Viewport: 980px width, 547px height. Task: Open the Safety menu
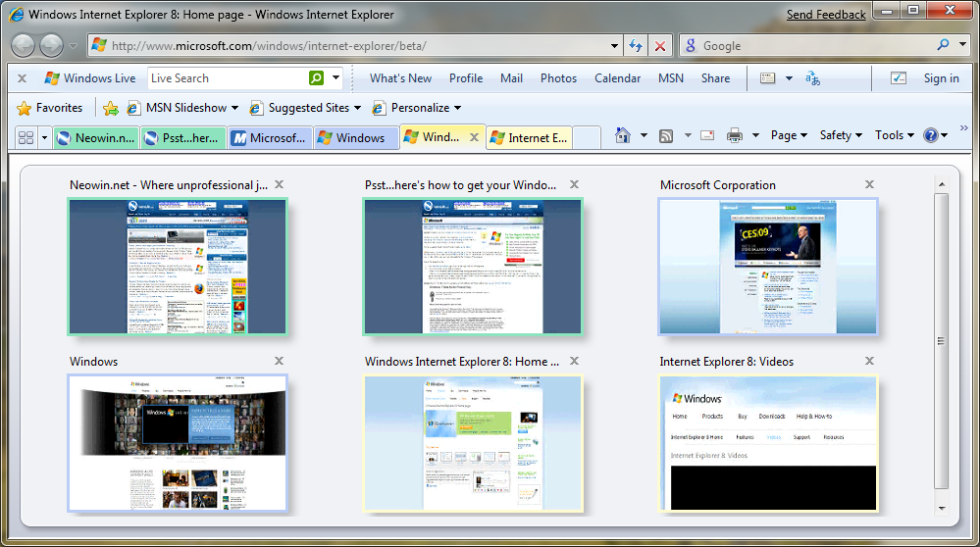841,135
